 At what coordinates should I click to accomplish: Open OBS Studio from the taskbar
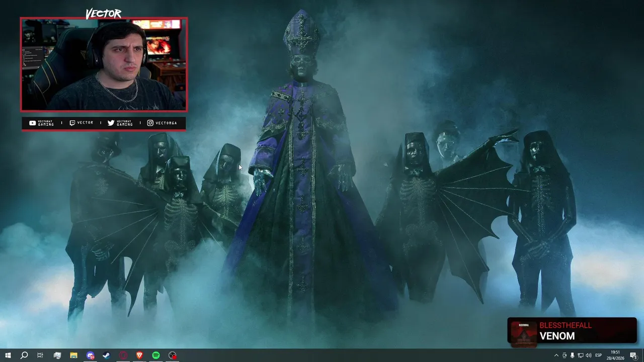(x=173, y=355)
